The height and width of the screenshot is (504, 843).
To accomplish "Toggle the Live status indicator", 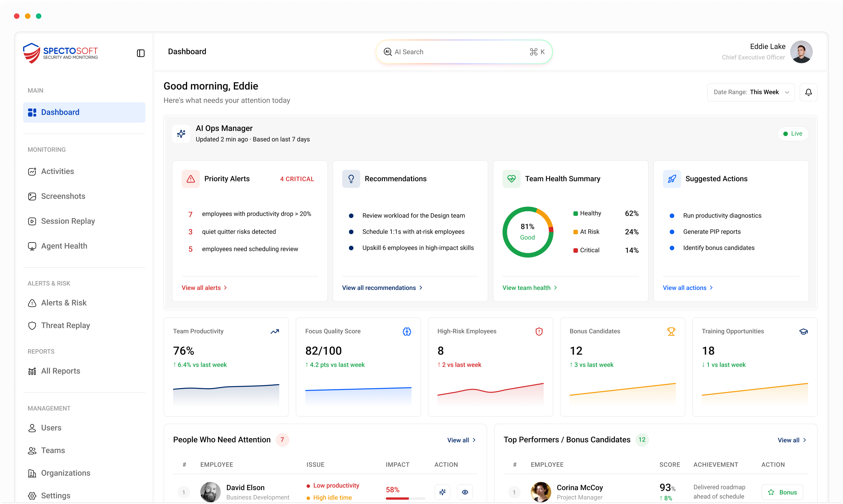I will click(793, 134).
